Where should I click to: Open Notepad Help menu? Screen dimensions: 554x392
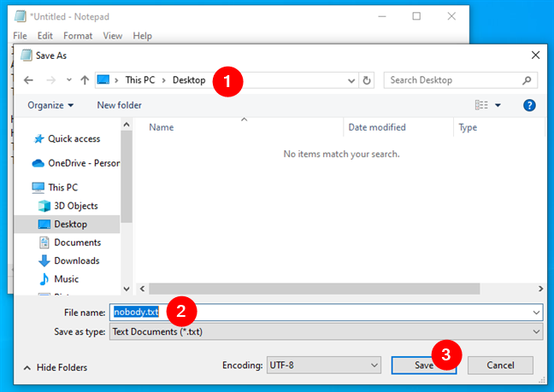point(143,36)
